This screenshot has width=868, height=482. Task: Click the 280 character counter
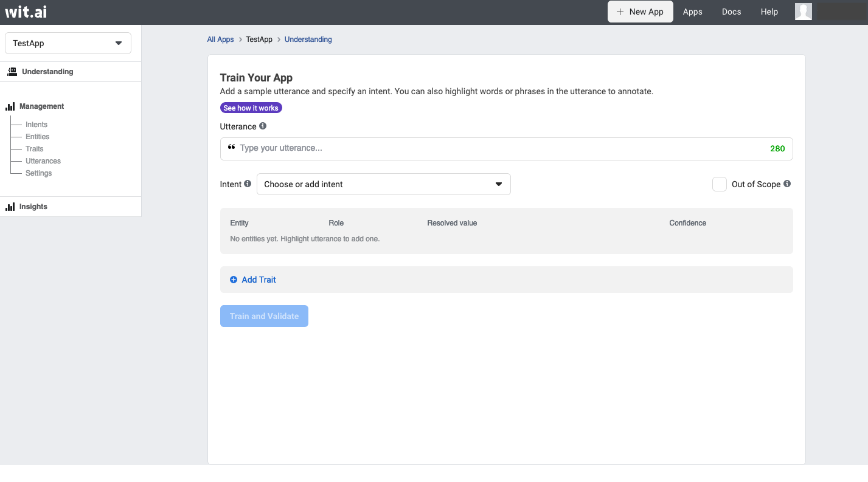[777, 148]
